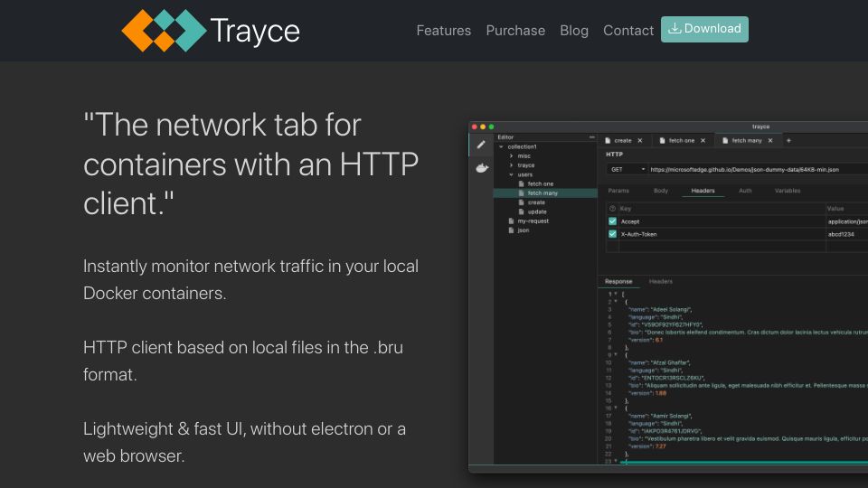Select the Response tab
The width and height of the screenshot is (868, 488).
[618, 282]
